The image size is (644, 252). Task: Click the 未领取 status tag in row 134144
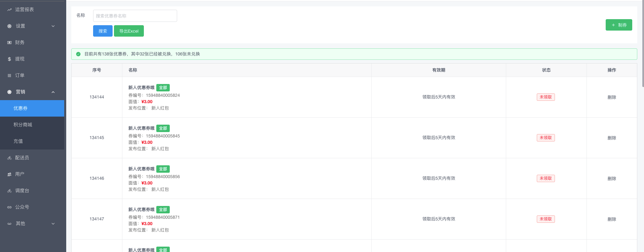click(546, 97)
